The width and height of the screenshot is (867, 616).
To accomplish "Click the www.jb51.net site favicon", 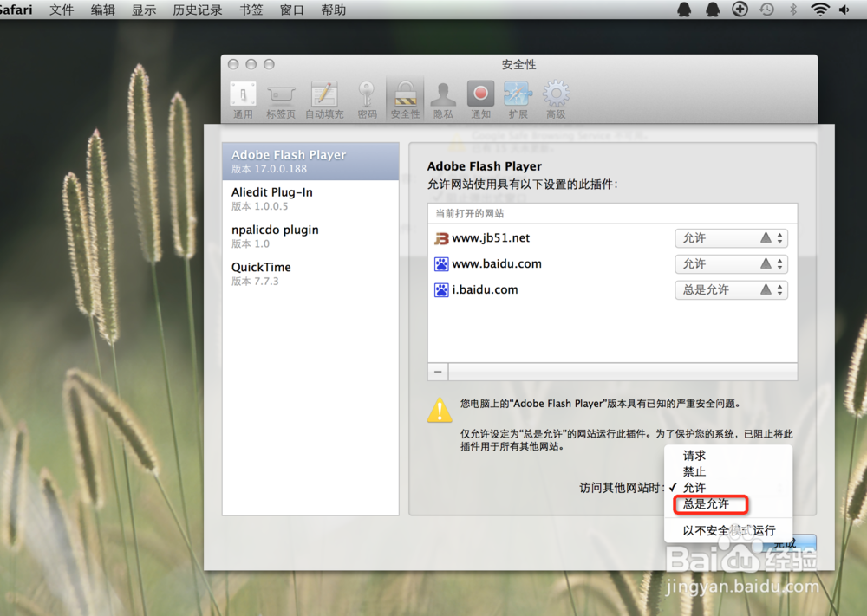I will pyautogui.click(x=441, y=237).
